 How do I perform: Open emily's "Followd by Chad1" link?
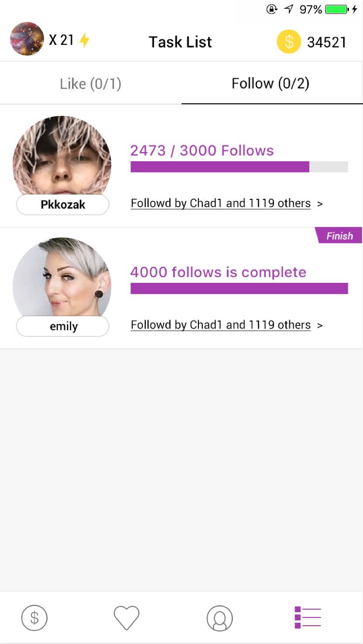[x=220, y=325]
